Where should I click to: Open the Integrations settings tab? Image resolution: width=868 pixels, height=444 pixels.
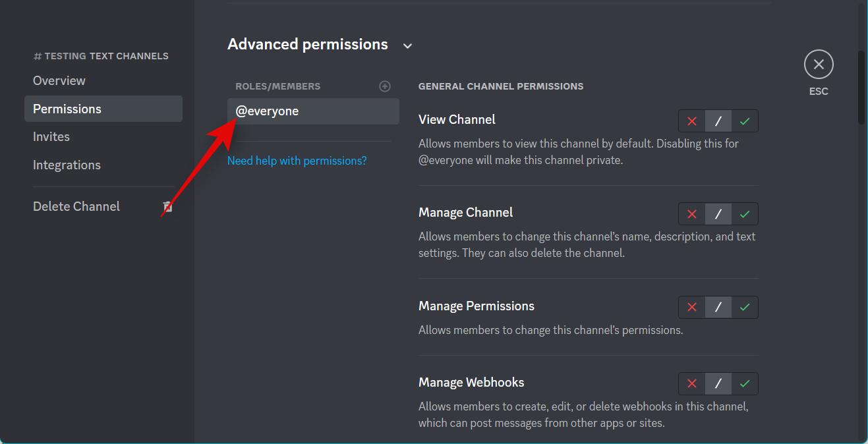click(x=67, y=165)
